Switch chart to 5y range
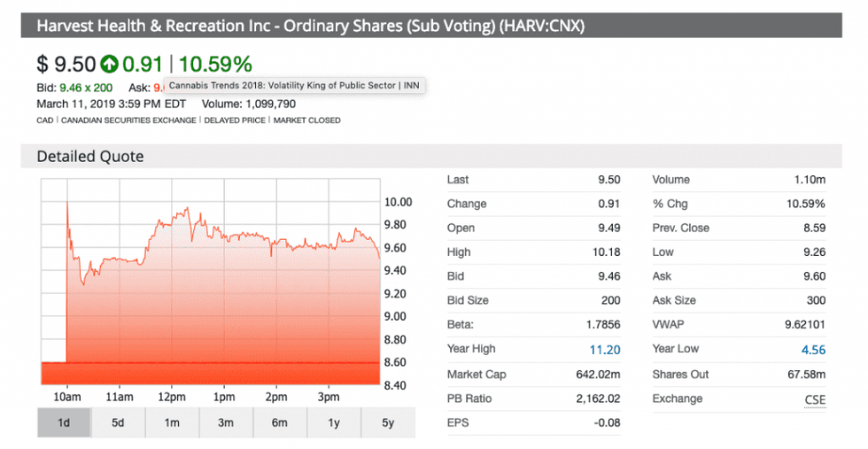Viewport: 868px width, 449px height. coord(387,422)
